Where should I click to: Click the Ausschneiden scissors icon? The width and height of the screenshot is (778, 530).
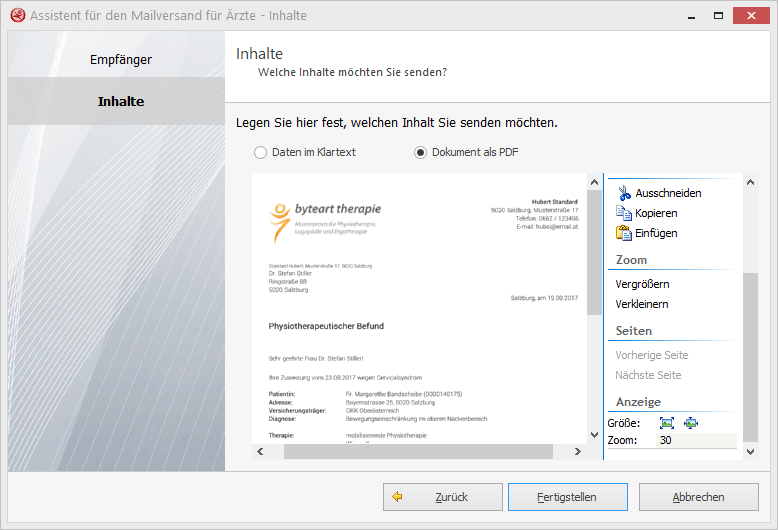624,193
